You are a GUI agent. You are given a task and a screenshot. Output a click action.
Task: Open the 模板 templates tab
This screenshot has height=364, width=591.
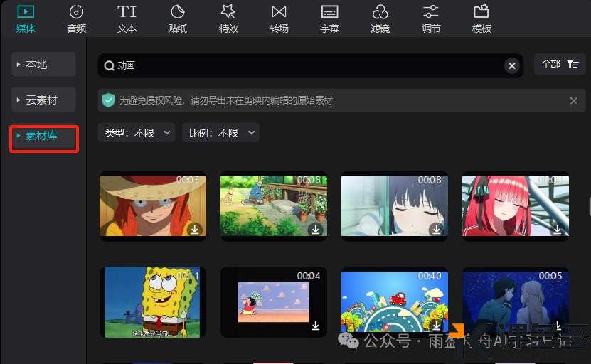click(x=481, y=19)
